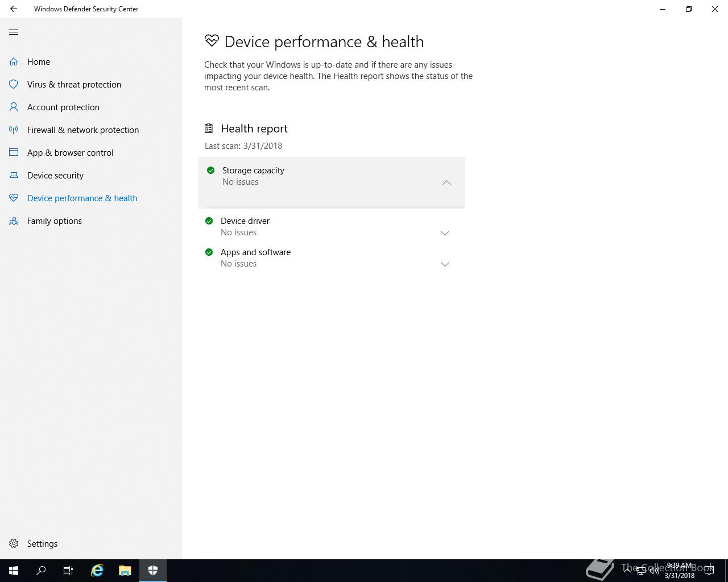Click the Health report heading
The width and height of the screenshot is (728, 582).
tap(254, 128)
